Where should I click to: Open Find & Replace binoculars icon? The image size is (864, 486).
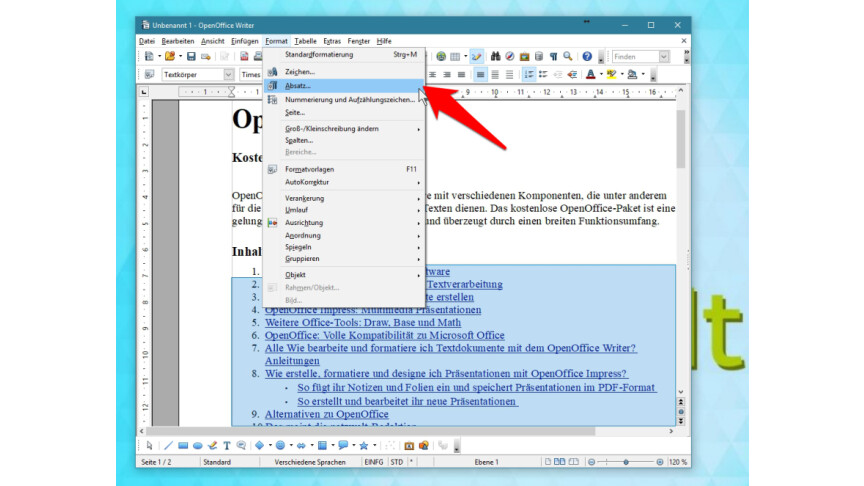(495, 56)
